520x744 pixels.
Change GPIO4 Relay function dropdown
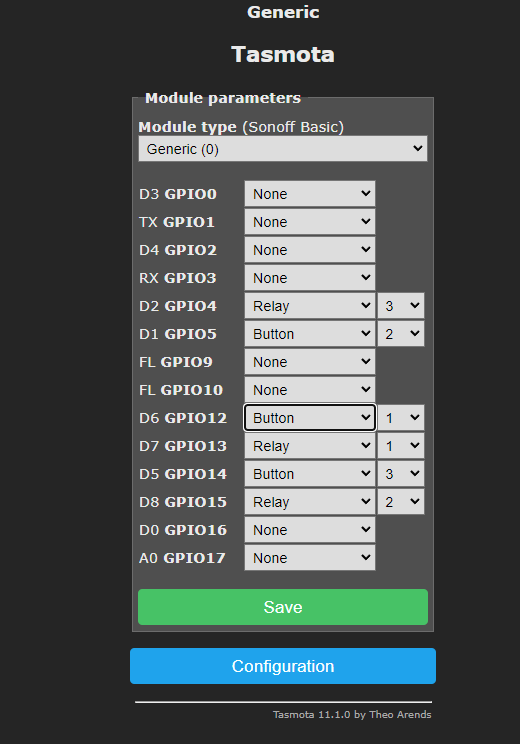point(310,306)
